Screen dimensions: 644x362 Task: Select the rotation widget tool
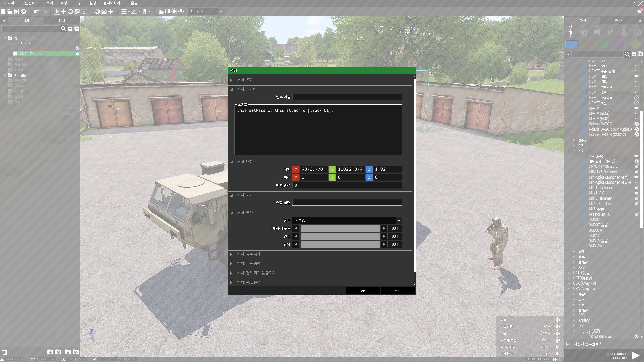(70, 11)
